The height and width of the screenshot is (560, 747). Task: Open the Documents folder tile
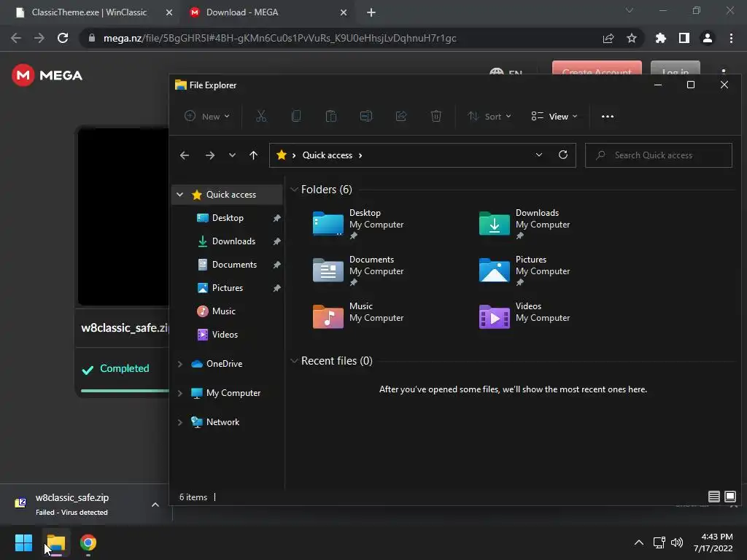358,270
